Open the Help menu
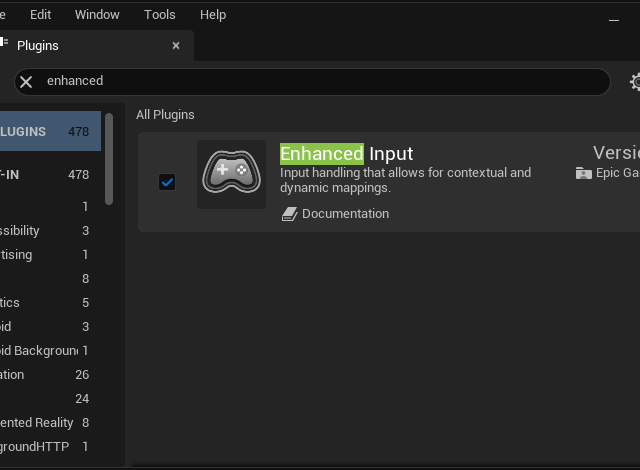The width and height of the screenshot is (640, 470). point(213,15)
